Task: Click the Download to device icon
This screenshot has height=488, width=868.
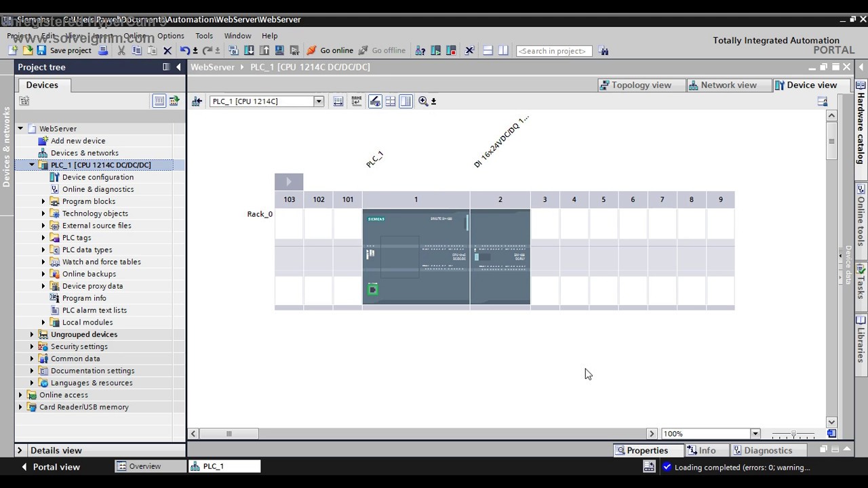Action: [249, 50]
